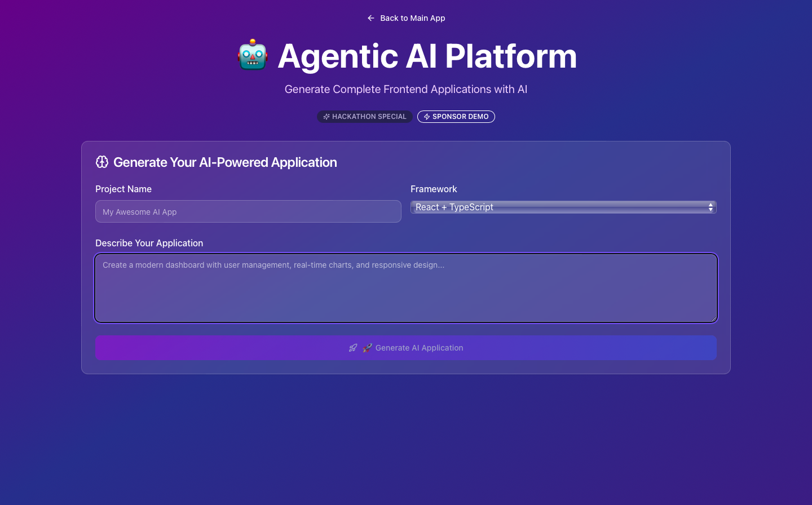Click the robot emoji logo
This screenshot has width=812, height=505.
coord(253,55)
